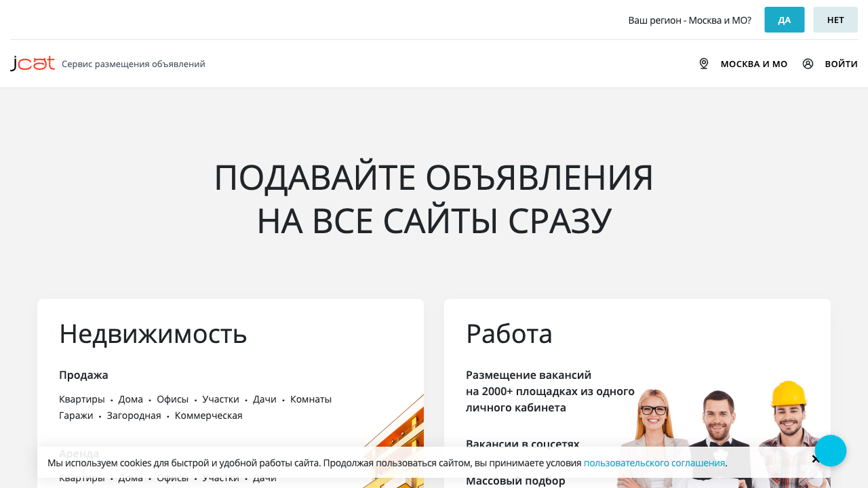Click Ваш регион - Москва и МО? text
The image size is (868, 488).
coord(690,20)
